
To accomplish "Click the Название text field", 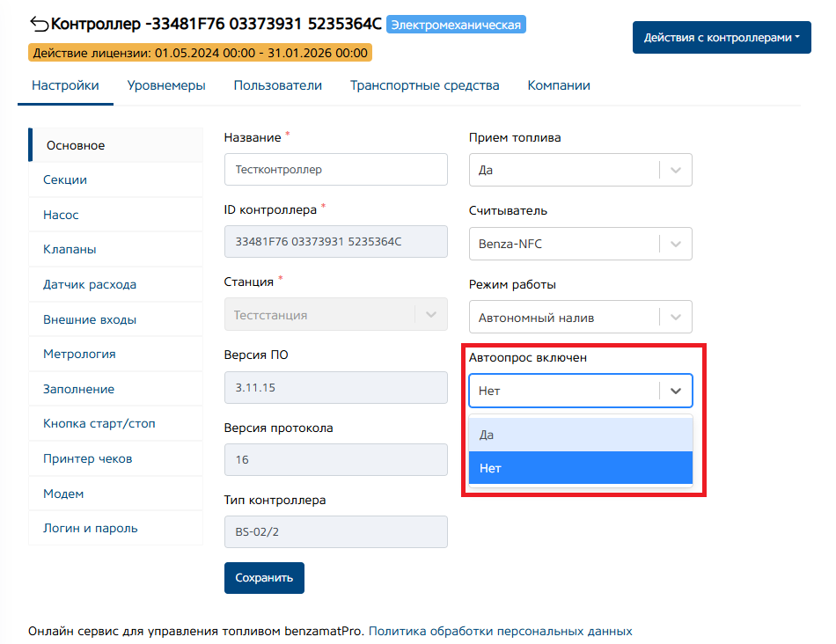I will tap(335, 170).
